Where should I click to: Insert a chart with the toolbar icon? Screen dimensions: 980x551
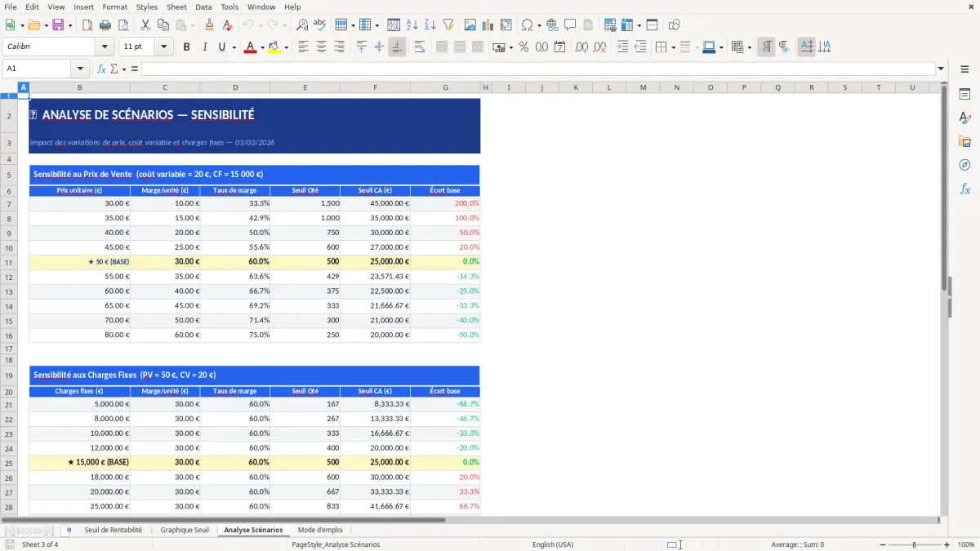[x=488, y=24]
